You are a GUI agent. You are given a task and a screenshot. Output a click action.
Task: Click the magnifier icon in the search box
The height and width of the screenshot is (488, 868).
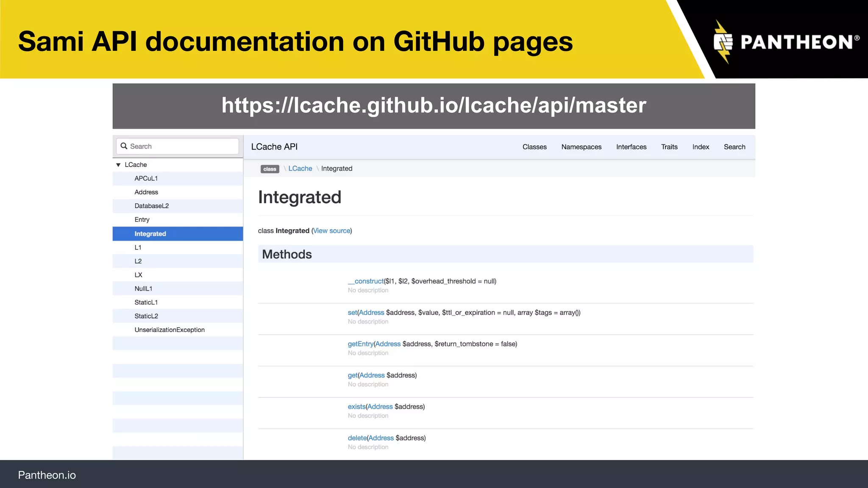pos(124,146)
